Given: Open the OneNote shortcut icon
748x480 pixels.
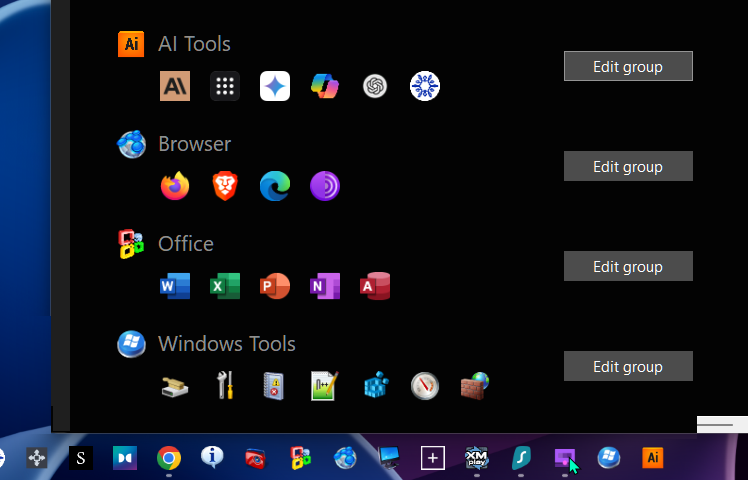Looking at the screenshot, I should tap(325, 286).
